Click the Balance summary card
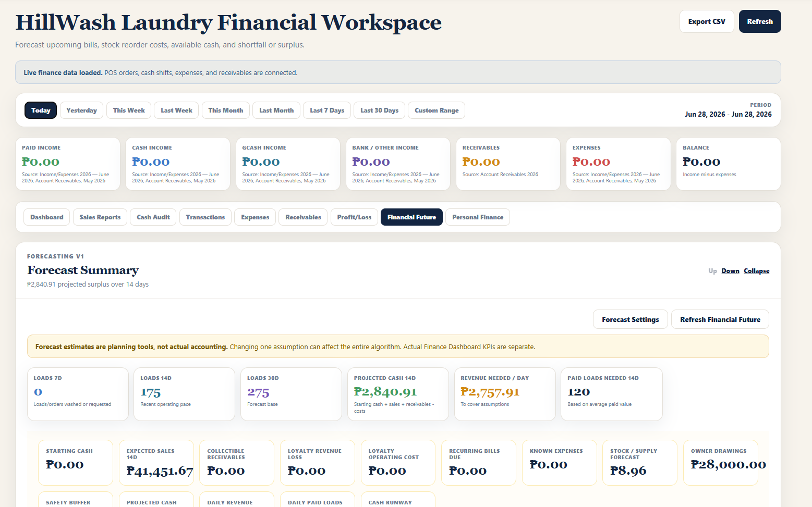Screen dimensions: 812x507 coord(729,164)
